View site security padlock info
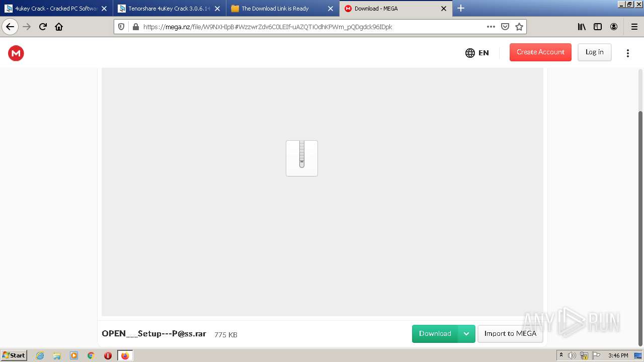 (x=135, y=27)
